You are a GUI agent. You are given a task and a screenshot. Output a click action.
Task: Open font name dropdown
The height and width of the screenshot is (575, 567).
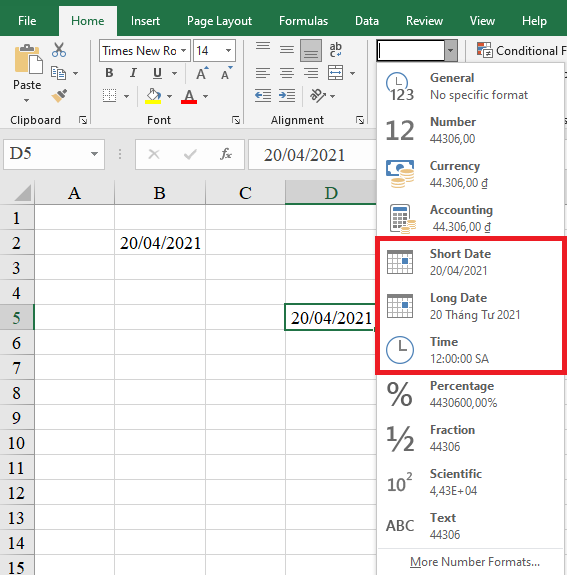pyautogui.click(x=184, y=50)
